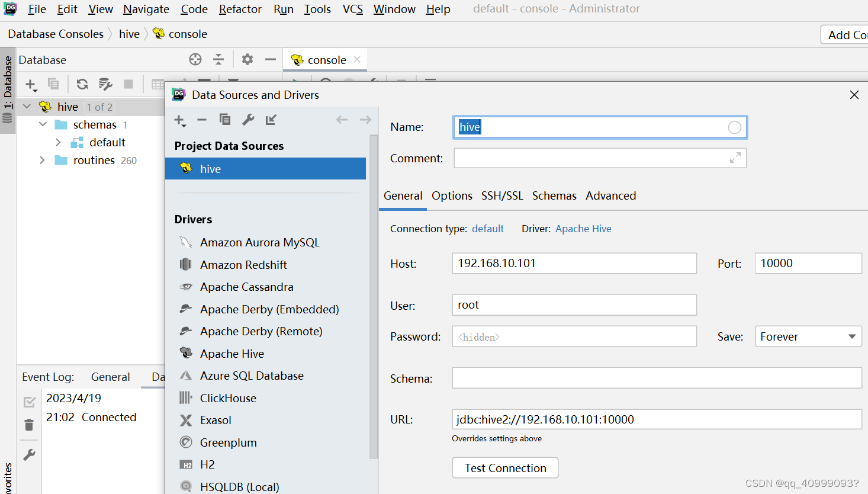Open the Save password dropdown
The image size is (868, 494).
click(808, 336)
